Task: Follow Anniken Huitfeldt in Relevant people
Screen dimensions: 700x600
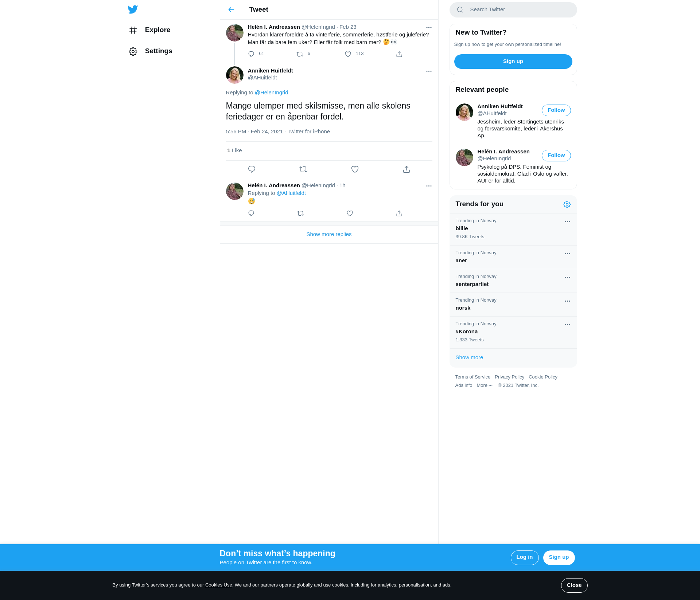Action: point(556,110)
